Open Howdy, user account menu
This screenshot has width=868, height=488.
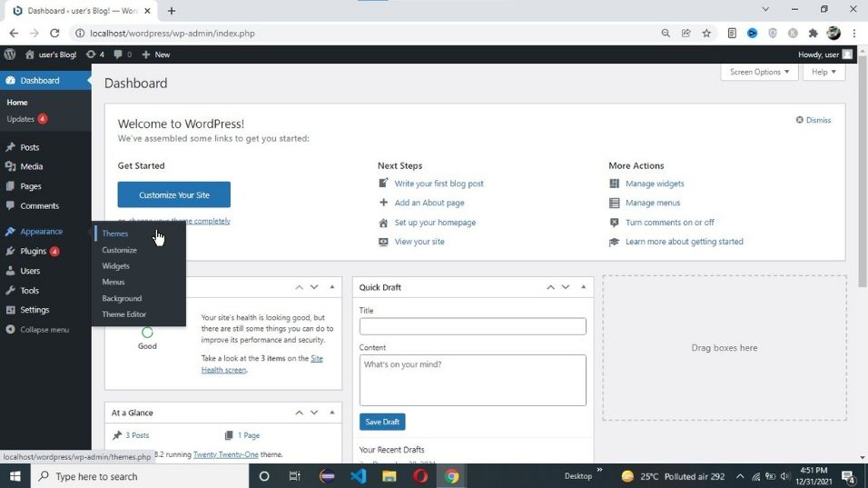(x=824, y=55)
